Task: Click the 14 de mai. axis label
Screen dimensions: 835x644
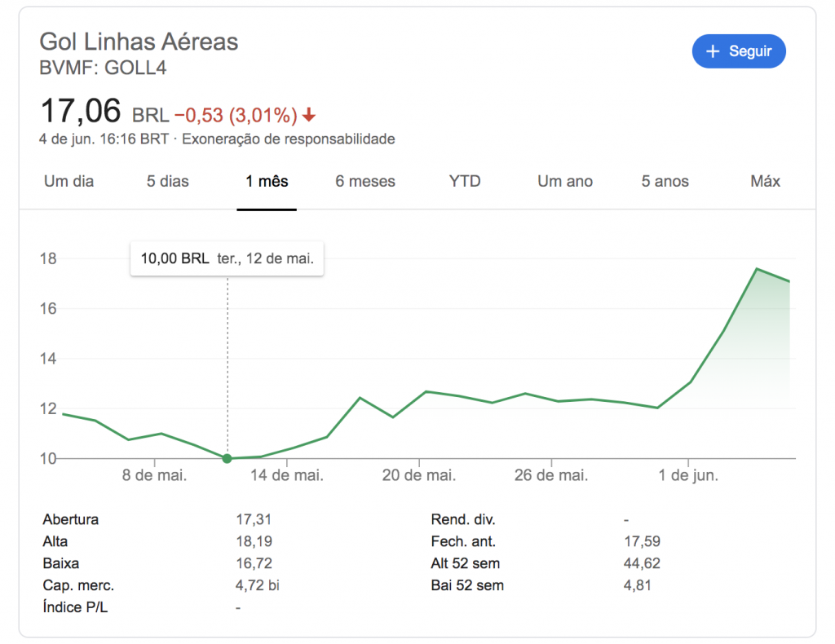Action: click(x=287, y=474)
